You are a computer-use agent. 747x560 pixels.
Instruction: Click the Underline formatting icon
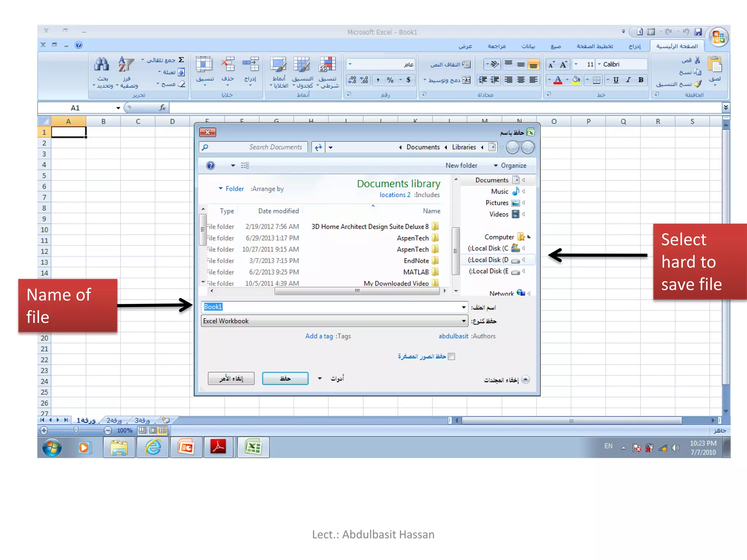[616, 80]
